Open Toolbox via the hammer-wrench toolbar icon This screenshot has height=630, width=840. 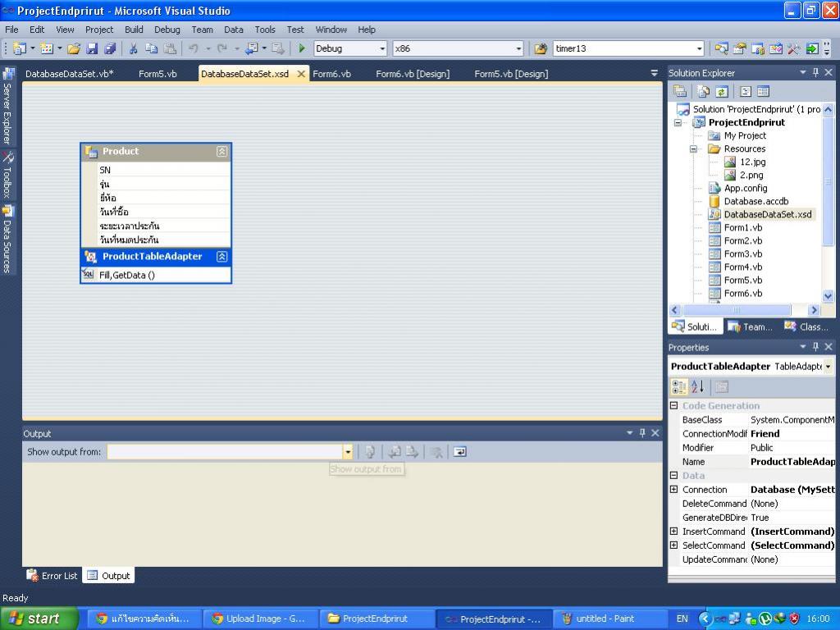pyautogui.click(x=793, y=48)
